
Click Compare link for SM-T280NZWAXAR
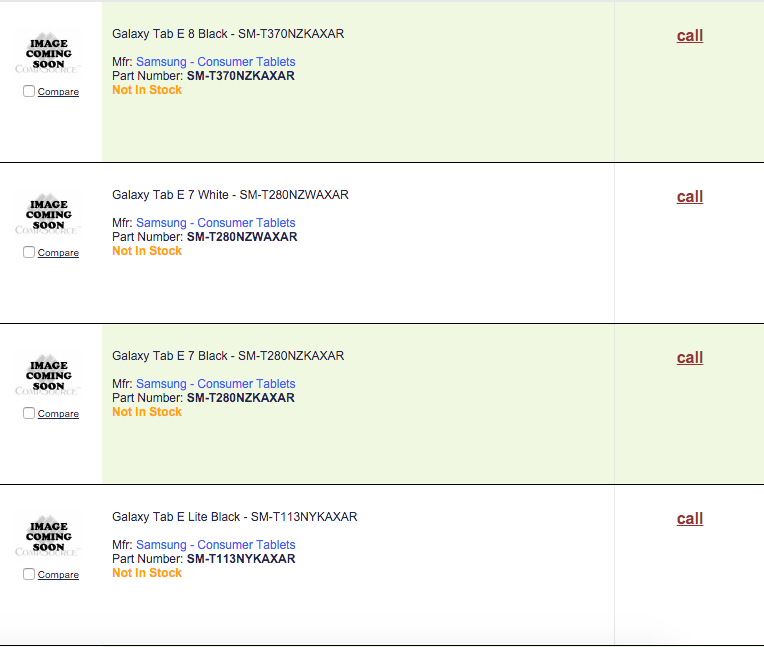coord(58,253)
